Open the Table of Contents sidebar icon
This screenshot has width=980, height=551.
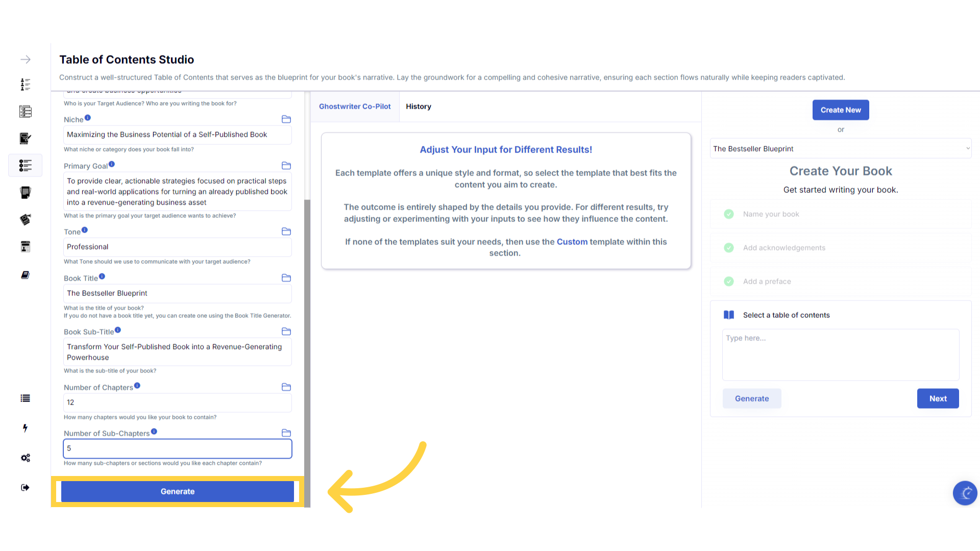(26, 165)
